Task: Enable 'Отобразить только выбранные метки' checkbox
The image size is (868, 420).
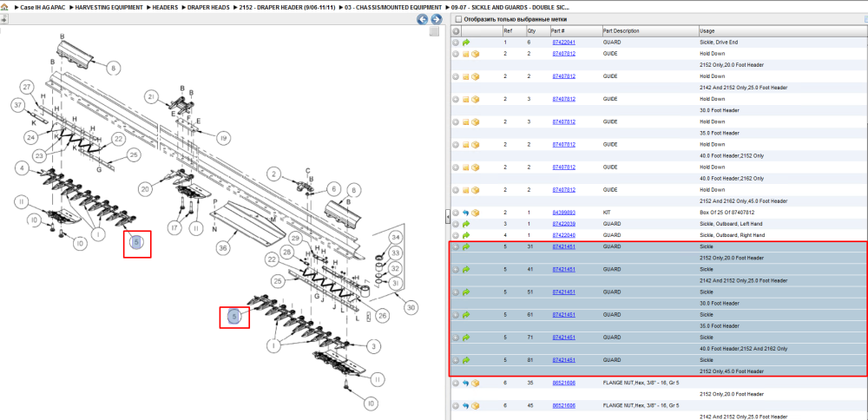Action: 458,20
